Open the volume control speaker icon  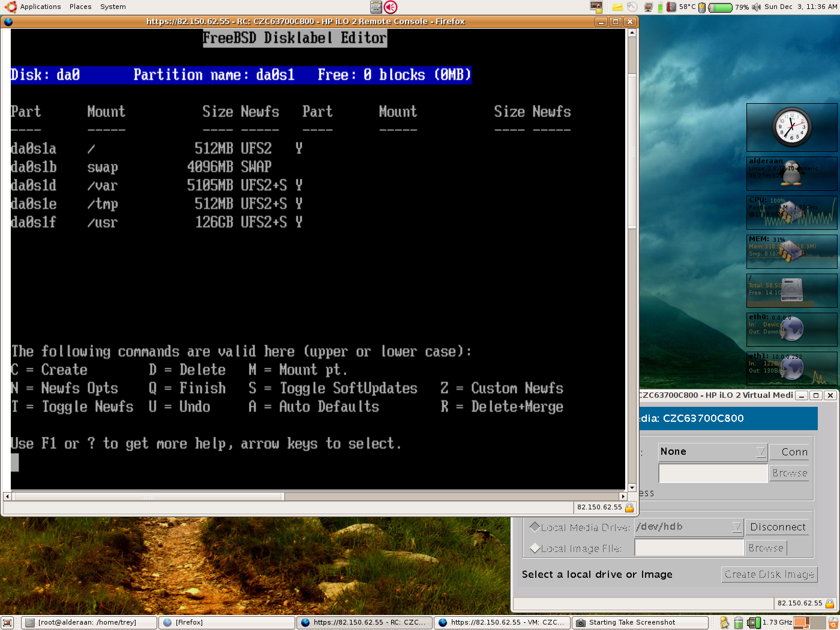tap(756, 7)
